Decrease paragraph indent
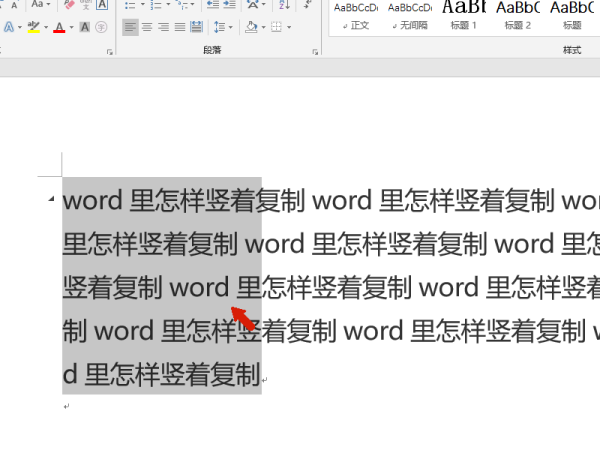This screenshot has width=600, height=450. [213, 5]
